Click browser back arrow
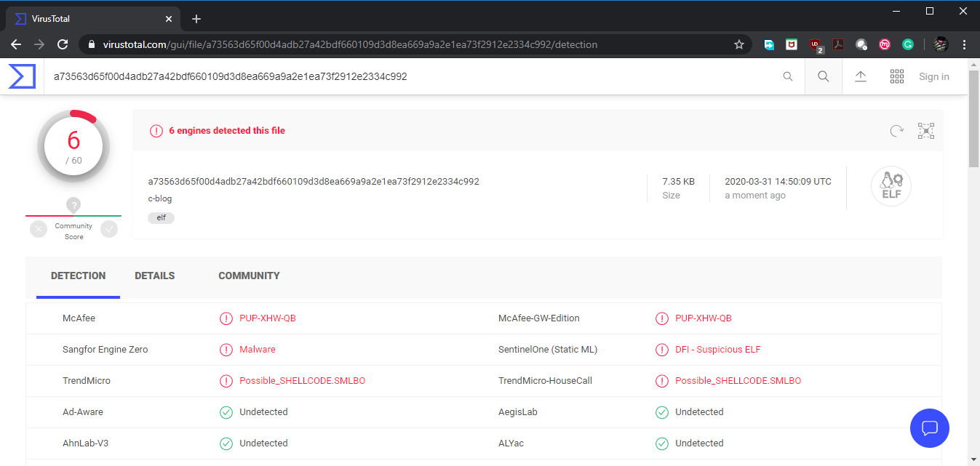 tap(16, 44)
